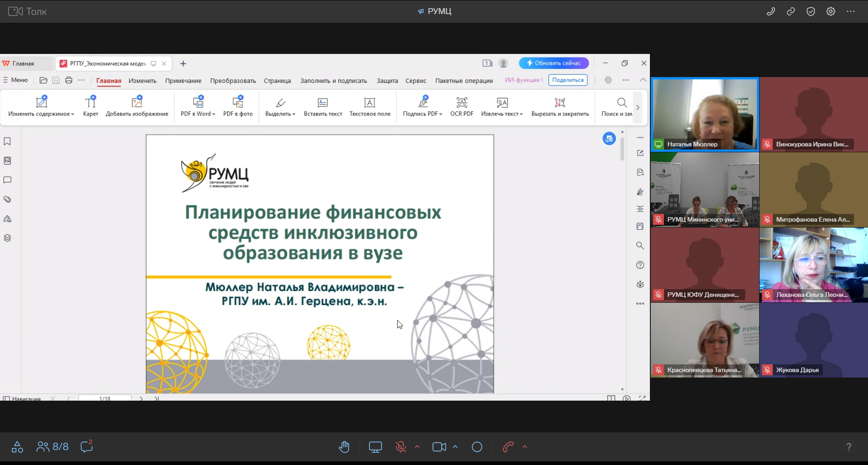Image resolution: width=868 pixels, height=465 pixels.
Task: Open the Защита ribbon tab
Action: [387, 81]
